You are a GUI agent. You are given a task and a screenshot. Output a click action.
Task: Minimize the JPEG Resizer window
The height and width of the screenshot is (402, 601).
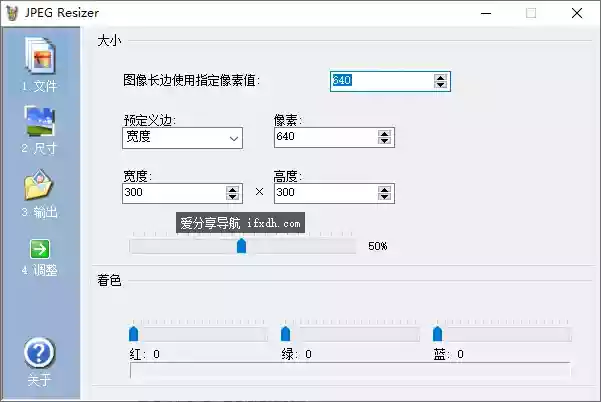486,13
